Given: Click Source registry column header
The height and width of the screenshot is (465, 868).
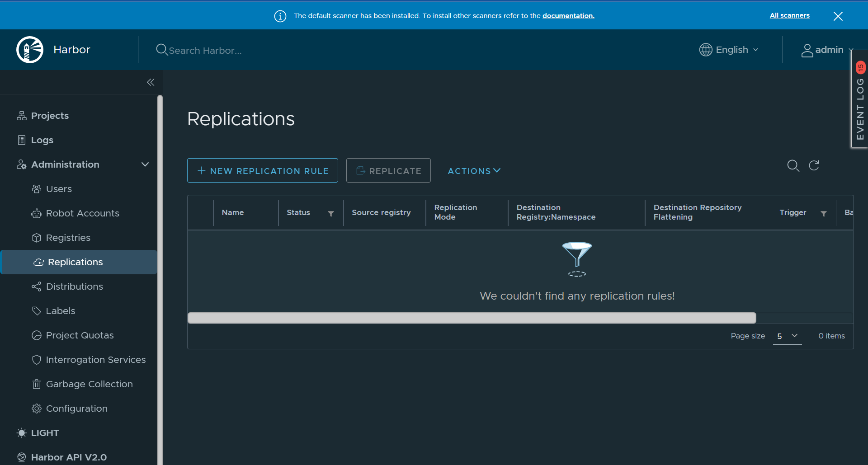Looking at the screenshot, I should coord(381,212).
